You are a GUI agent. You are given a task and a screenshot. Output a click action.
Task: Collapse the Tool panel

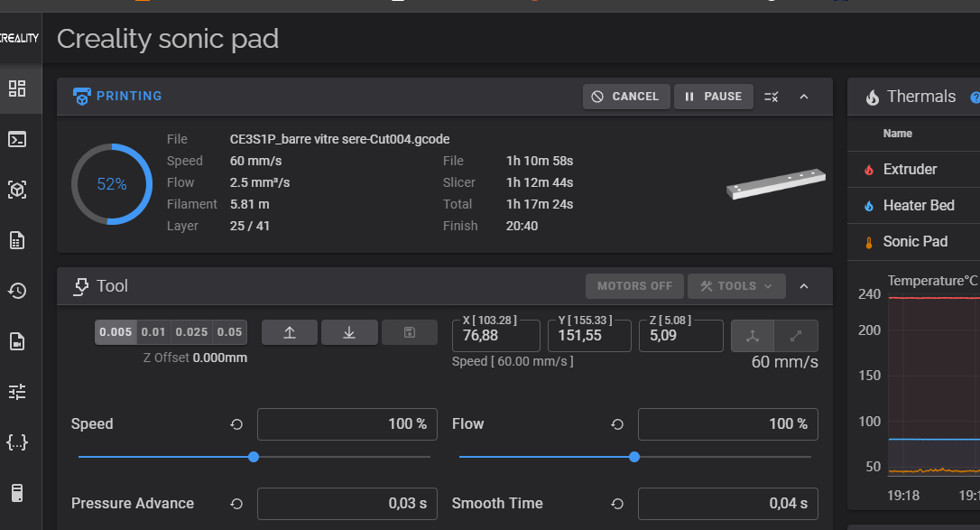[804, 286]
